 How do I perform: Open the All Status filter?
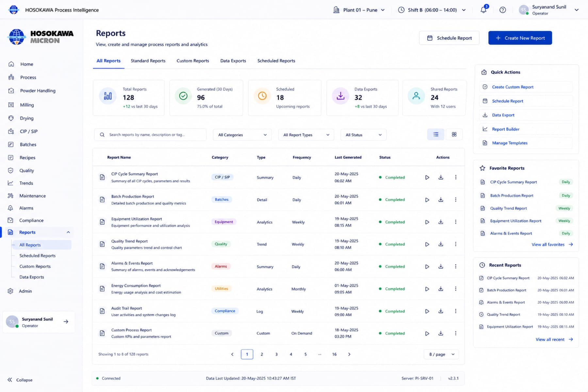(x=364, y=135)
